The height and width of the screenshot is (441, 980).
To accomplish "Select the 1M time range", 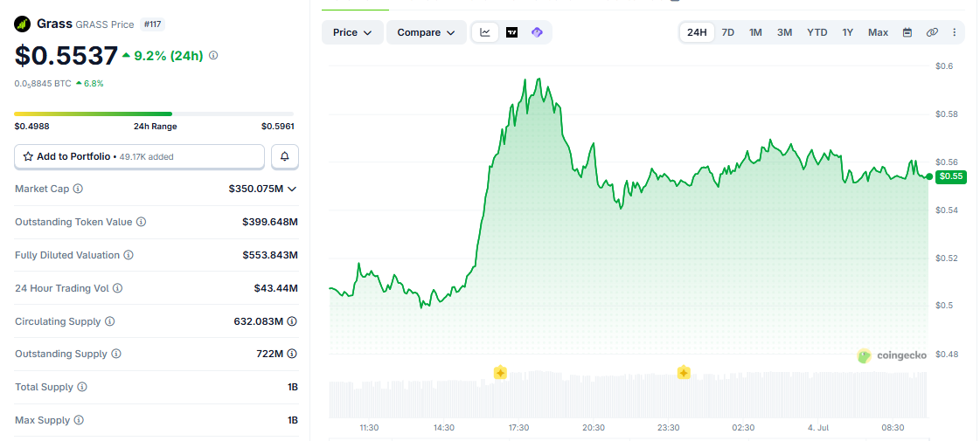I will pos(755,32).
